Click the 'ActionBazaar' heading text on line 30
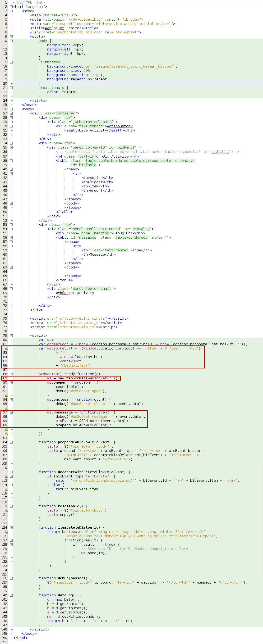The height and width of the screenshot is (644, 263). click(120, 126)
